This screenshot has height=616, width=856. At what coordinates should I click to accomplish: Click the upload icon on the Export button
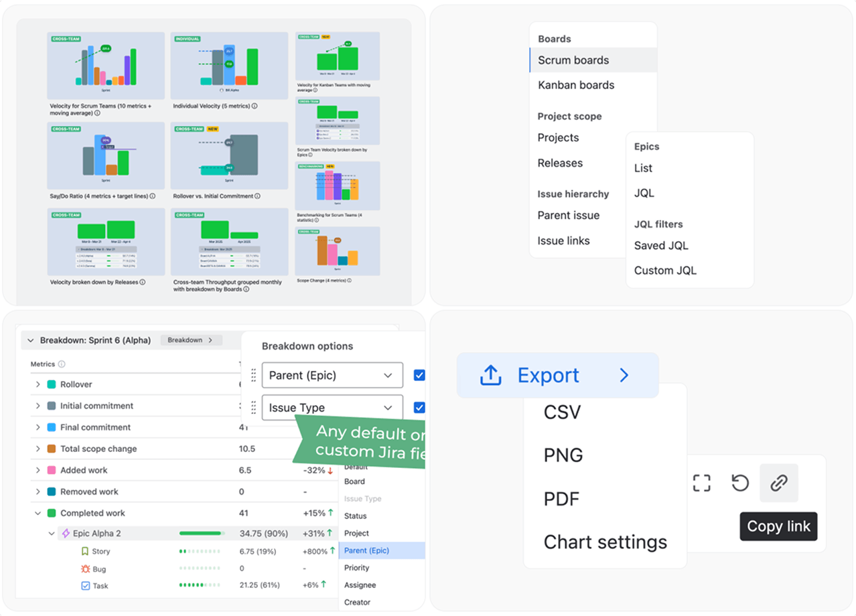(490, 376)
